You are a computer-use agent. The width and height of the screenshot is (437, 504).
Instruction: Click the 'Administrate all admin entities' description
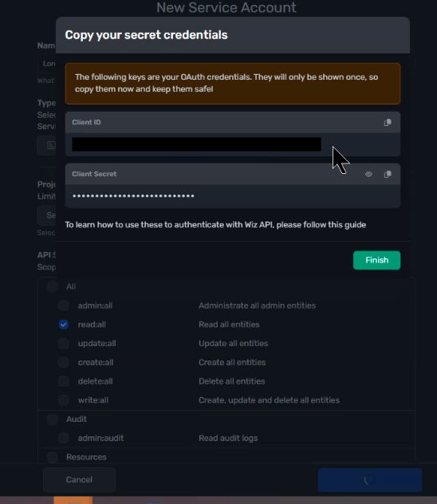(257, 305)
